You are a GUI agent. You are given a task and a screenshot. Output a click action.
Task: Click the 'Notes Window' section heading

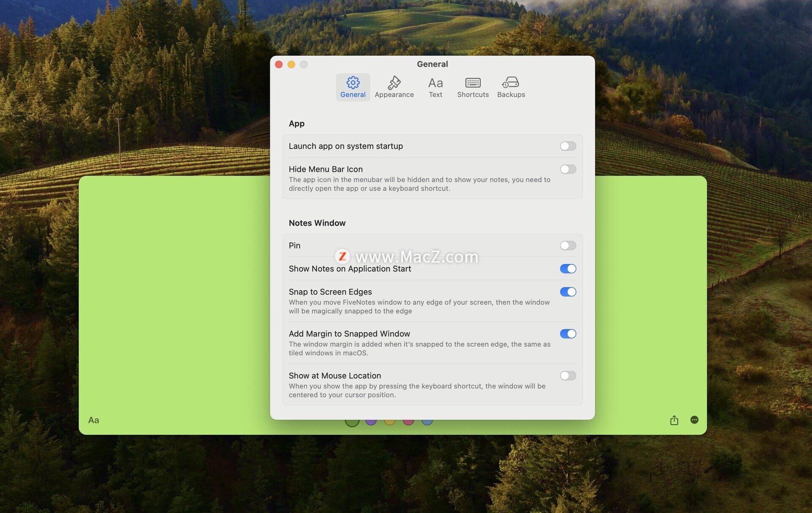pyautogui.click(x=317, y=223)
